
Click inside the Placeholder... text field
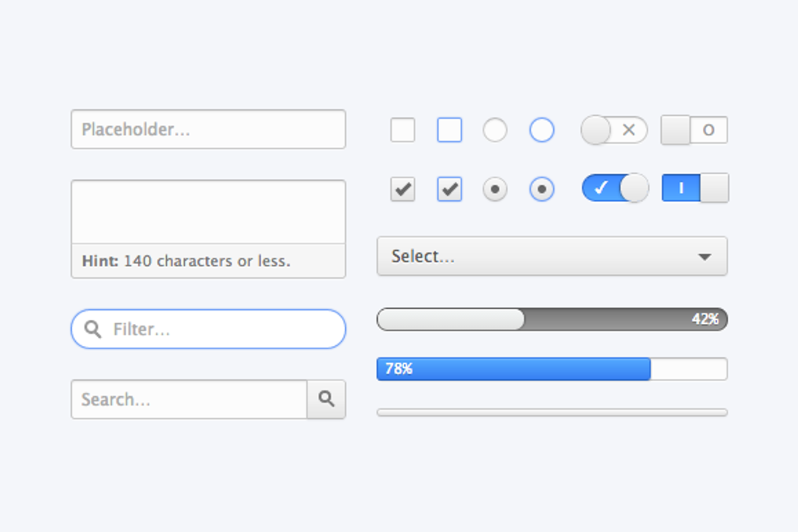pos(208,130)
